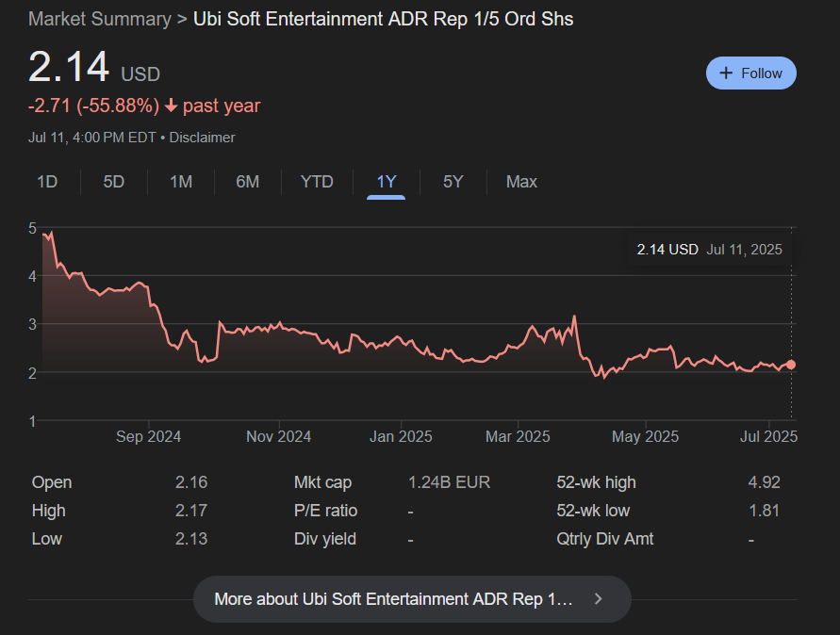This screenshot has width=840, height=635.
Task: Select the 1Y time range tab
Action: click(x=387, y=182)
